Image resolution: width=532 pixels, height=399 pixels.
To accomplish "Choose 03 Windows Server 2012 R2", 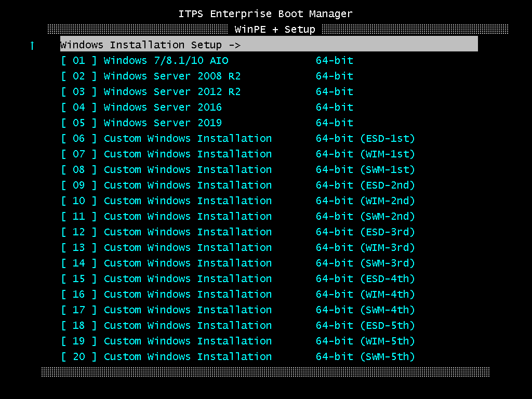I will [x=207, y=92].
